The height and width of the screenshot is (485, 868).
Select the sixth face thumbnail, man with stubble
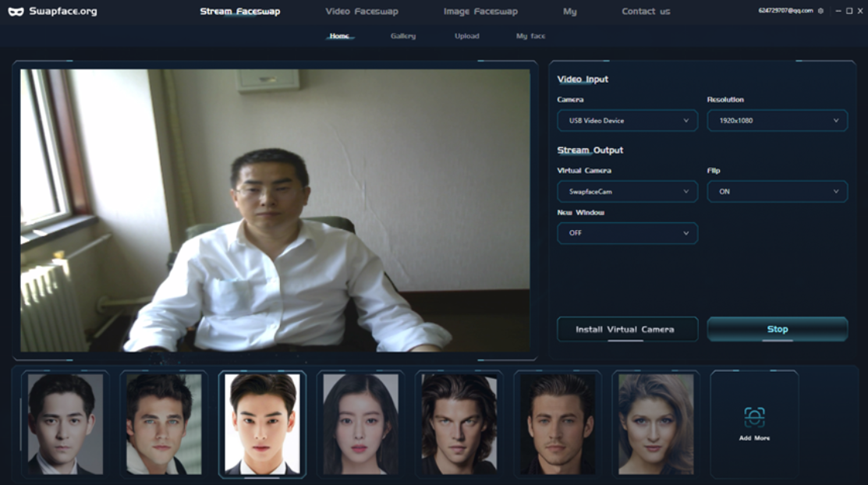pos(558,423)
